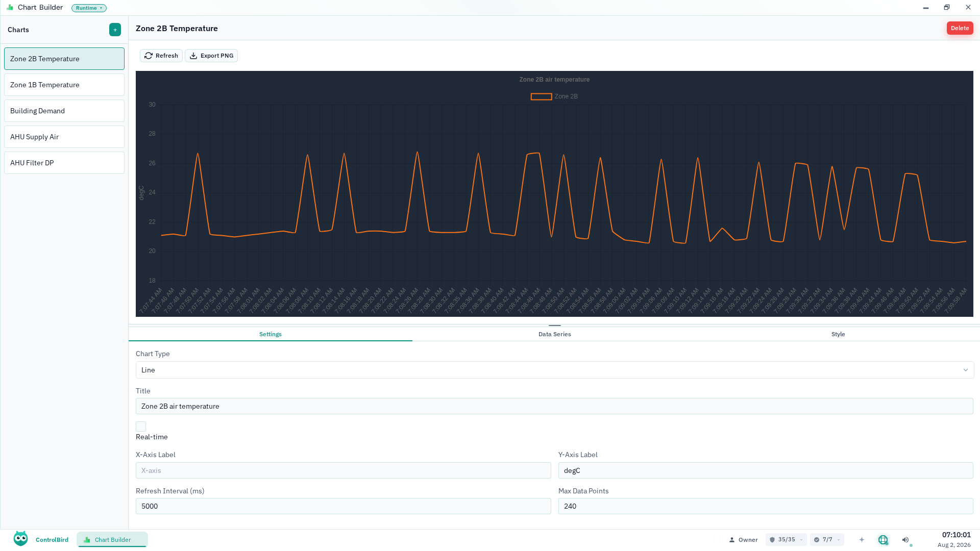This screenshot has width=980, height=551.
Task: Delete the Zone 2B Temperature chart
Action: 960,28
